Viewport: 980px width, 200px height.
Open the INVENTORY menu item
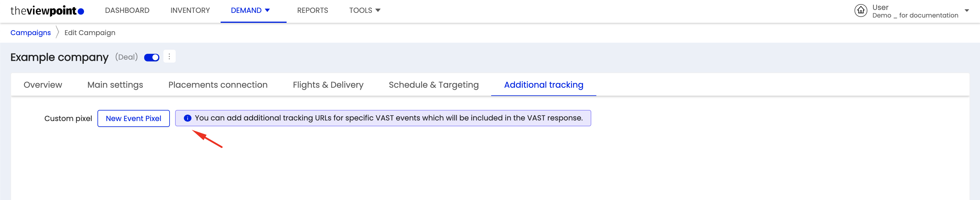pyautogui.click(x=190, y=10)
